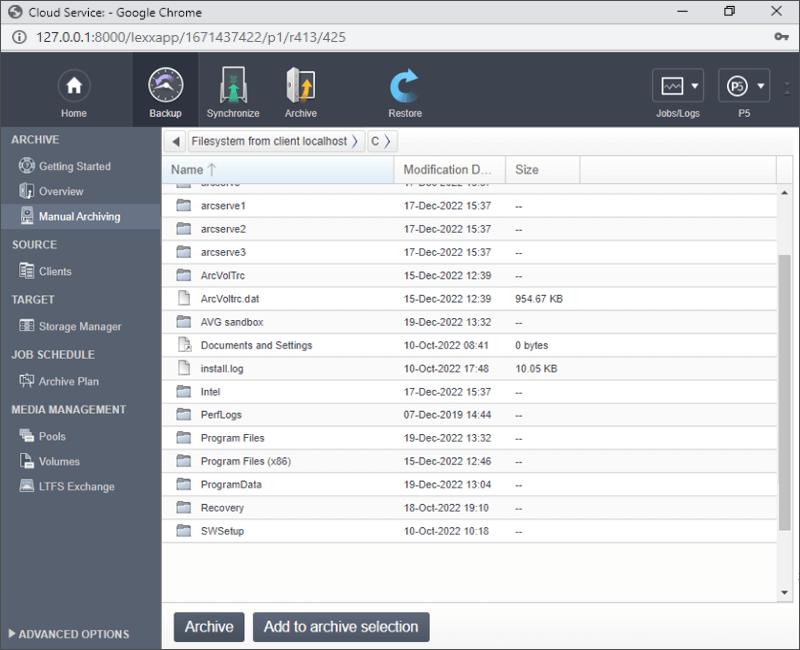Click the Archive button at bottom
Screen dimensions: 800x650
click(x=209, y=627)
